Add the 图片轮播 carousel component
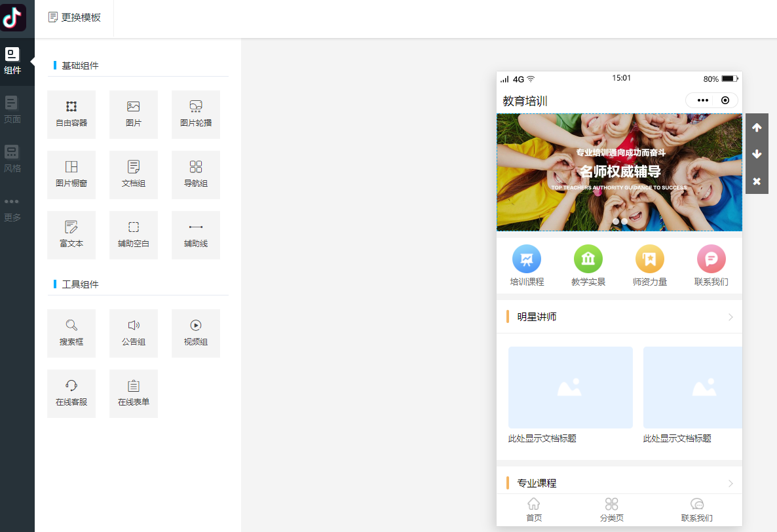Image resolution: width=777 pixels, height=532 pixels. pyautogui.click(x=196, y=115)
